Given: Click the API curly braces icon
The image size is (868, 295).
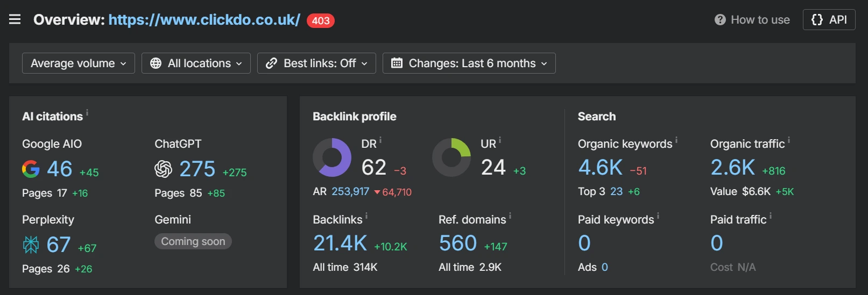Looking at the screenshot, I should click(817, 20).
